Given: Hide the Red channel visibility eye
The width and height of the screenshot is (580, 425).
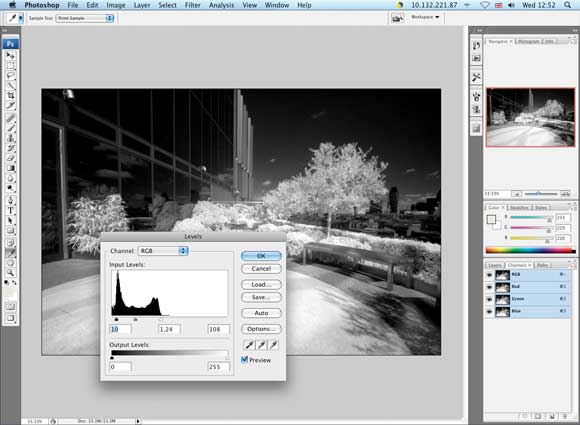Looking at the screenshot, I should click(x=489, y=287).
